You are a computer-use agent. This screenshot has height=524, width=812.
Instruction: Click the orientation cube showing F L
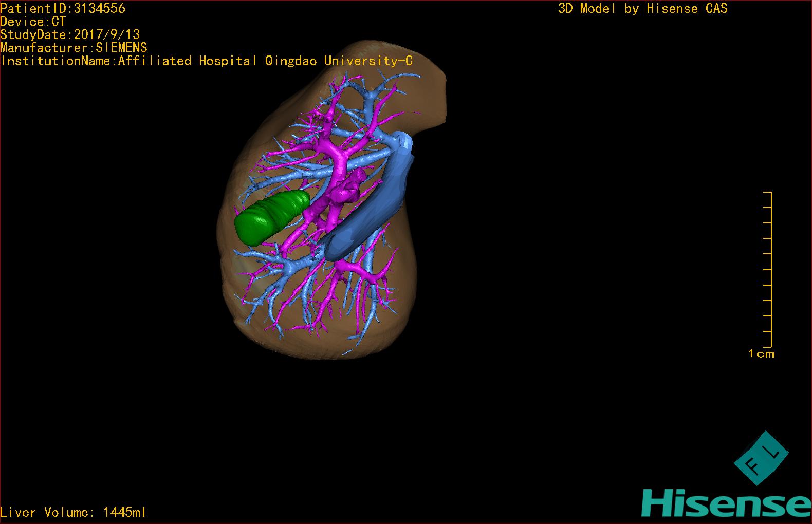(x=761, y=458)
